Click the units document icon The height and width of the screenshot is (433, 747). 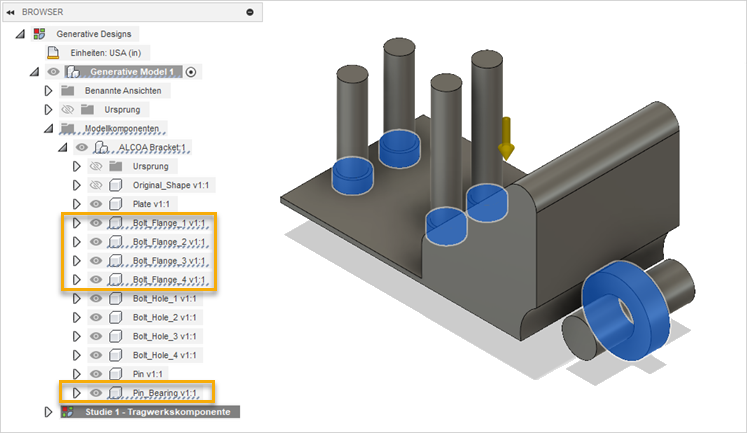tap(53, 52)
